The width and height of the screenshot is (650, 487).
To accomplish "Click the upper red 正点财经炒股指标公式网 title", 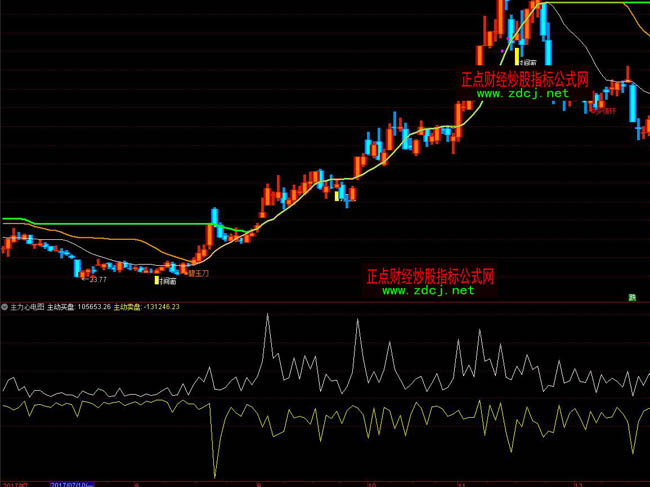I will [x=523, y=79].
